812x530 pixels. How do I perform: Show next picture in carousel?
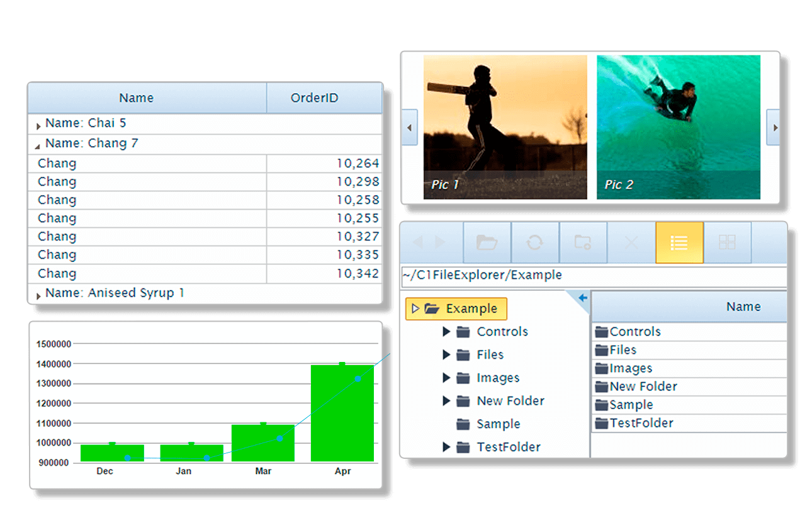pyautogui.click(x=774, y=127)
